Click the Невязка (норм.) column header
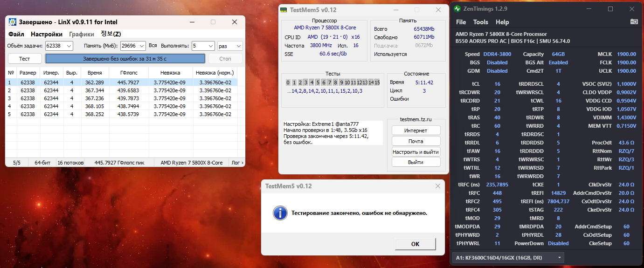 tap(214, 73)
